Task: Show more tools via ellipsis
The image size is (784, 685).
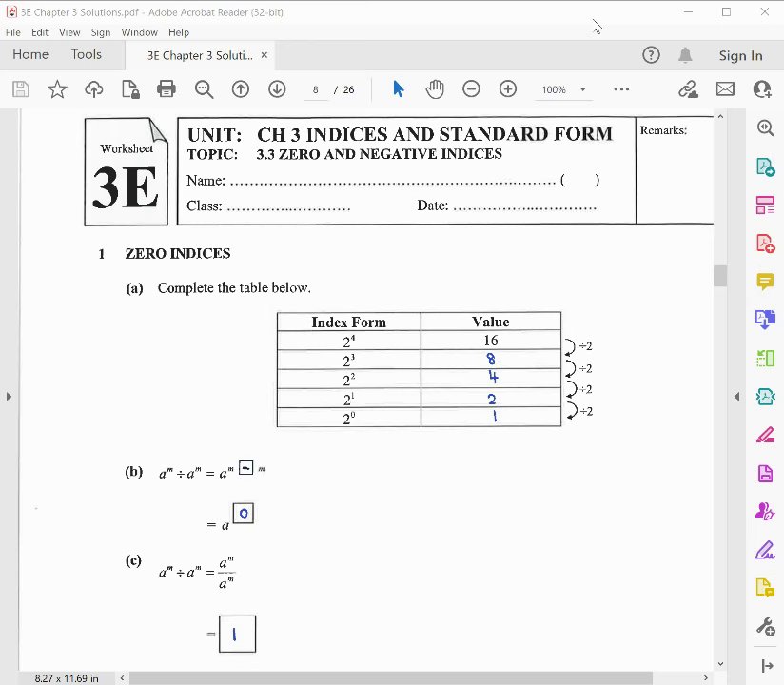Action: 621,89
